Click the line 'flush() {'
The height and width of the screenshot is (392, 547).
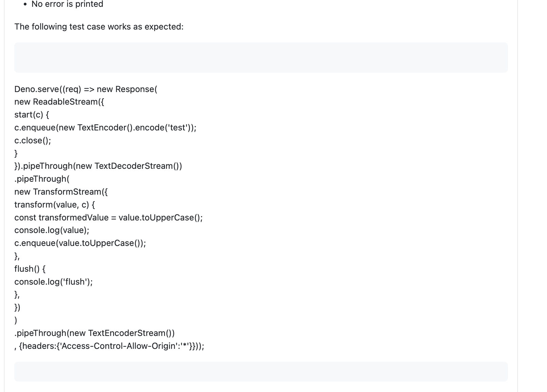[x=30, y=269]
